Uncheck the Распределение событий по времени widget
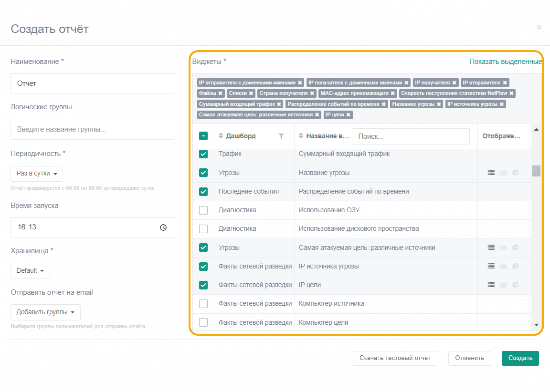This screenshot has height=392, width=550. pyautogui.click(x=203, y=192)
